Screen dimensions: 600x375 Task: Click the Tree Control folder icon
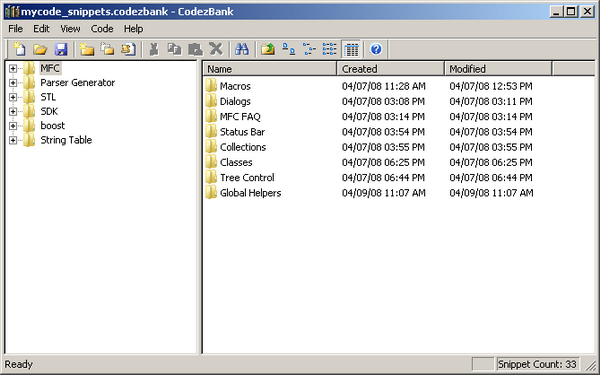tap(211, 178)
